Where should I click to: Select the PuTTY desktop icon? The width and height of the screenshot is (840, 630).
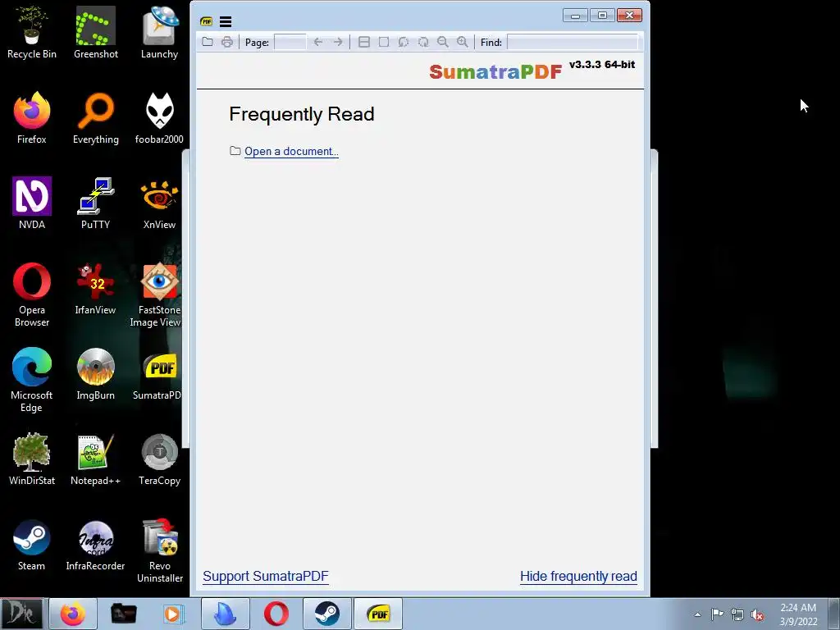pyautogui.click(x=96, y=203)
